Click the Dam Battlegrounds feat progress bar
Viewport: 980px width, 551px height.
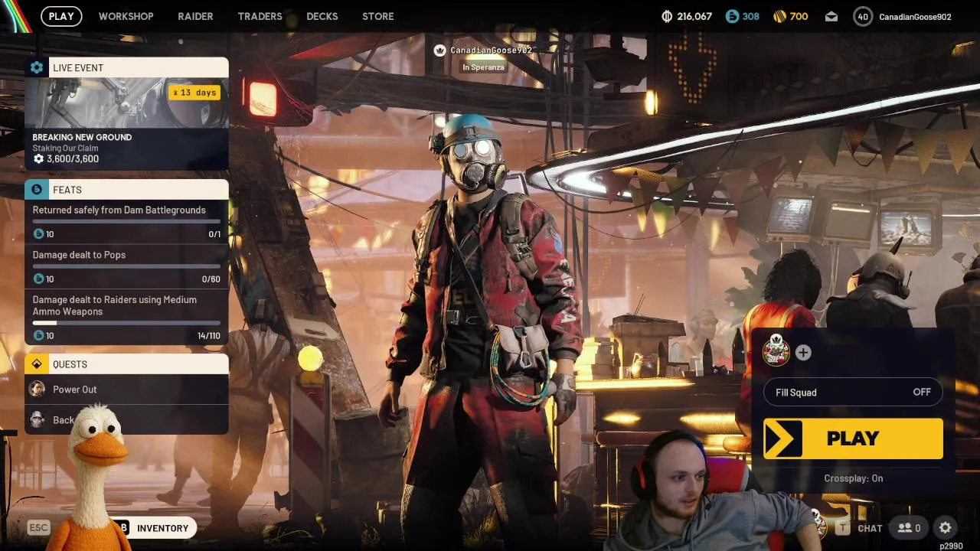tap(126, 221)
